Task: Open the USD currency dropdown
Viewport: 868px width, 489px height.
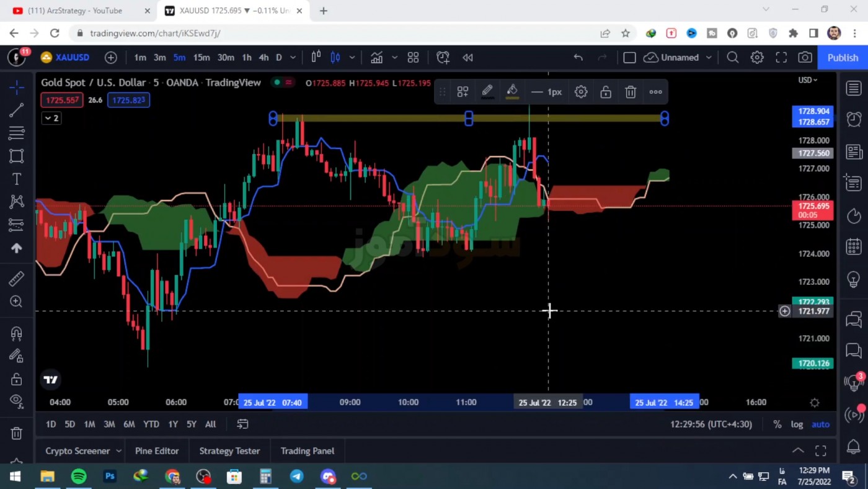Action: click(807, 79)
